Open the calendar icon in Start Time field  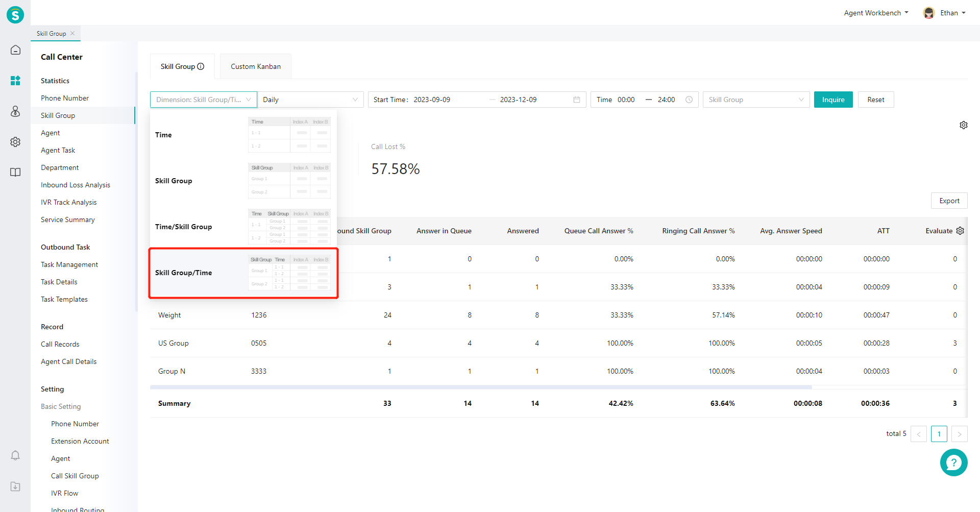click(577, 100)
